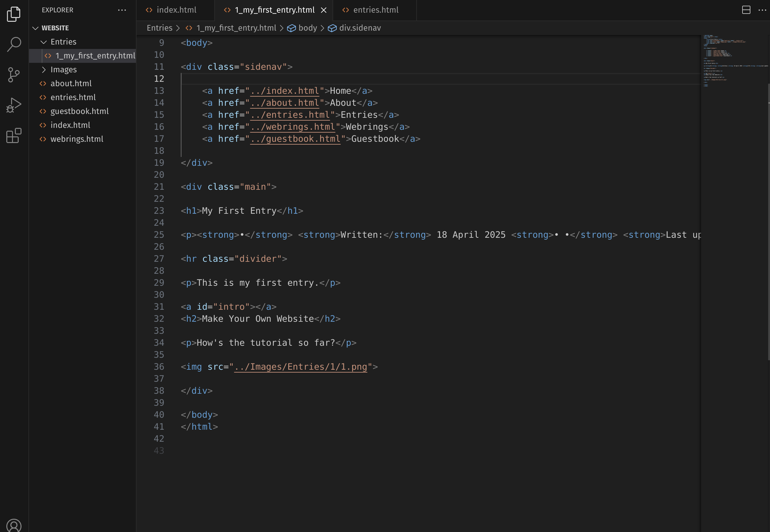Click the div.sidenav breadcrumb
Screen dimensions: 770x532
(360, 28)
